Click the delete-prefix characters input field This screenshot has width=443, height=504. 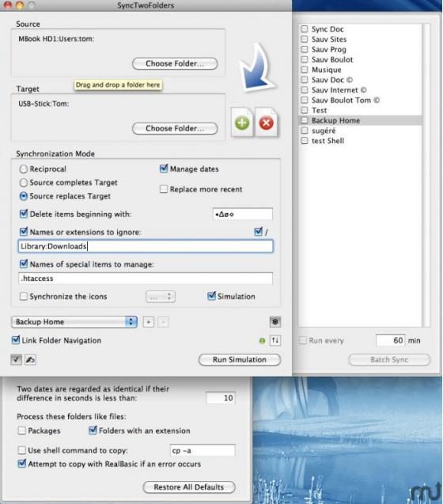point(243,214)
